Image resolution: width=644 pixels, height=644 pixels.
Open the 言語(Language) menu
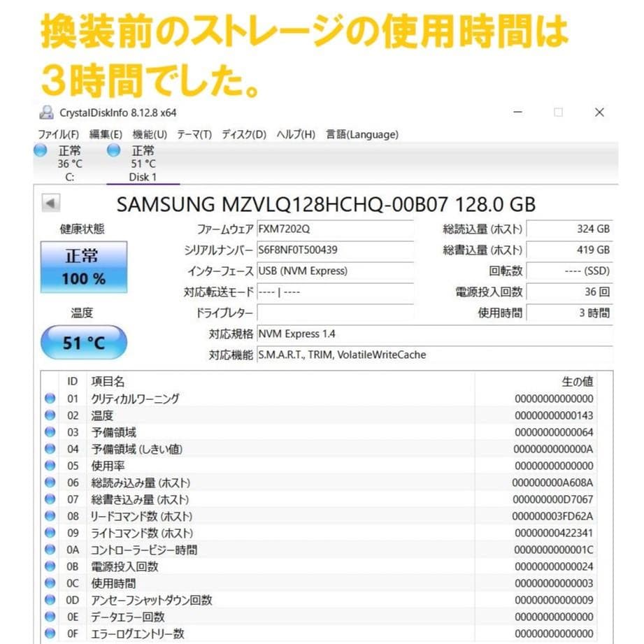pos(362,134)
